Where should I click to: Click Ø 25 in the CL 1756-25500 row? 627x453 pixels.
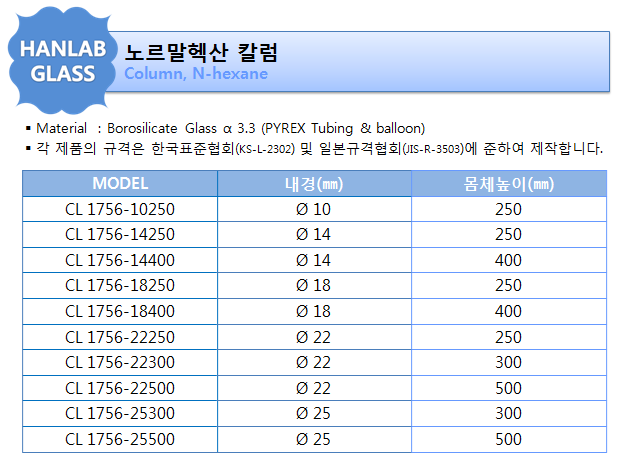click(314, 439)
